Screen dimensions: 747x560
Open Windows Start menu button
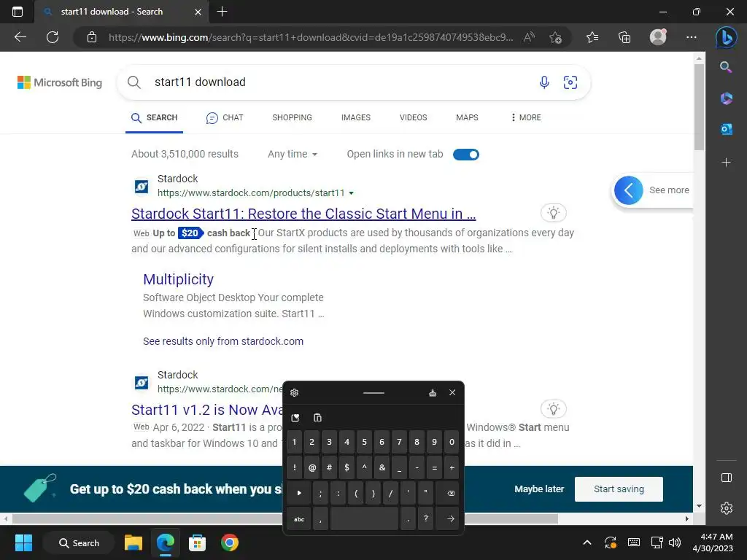pyautogui.click(x=23, y=542)
